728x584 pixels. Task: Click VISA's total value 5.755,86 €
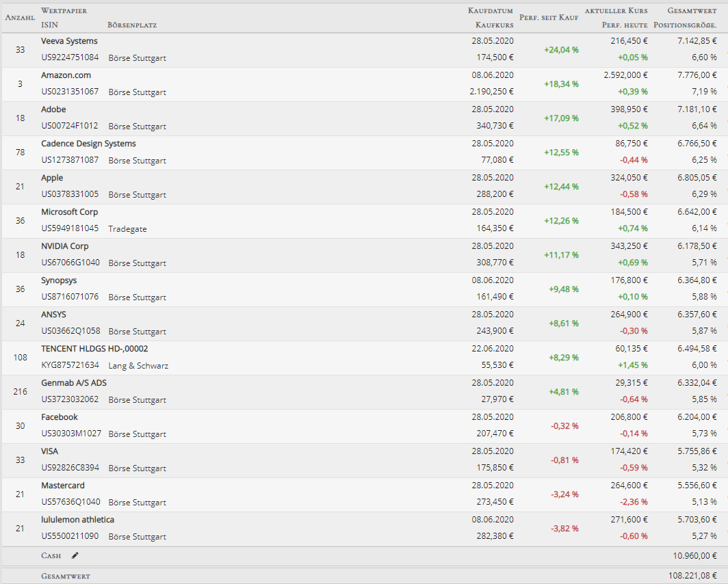(x=697, y=451)
